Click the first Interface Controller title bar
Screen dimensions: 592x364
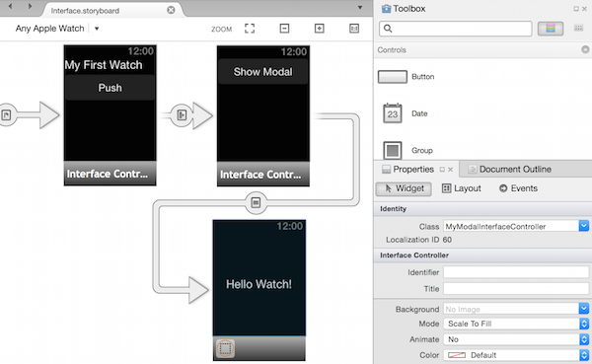point(110,174)
